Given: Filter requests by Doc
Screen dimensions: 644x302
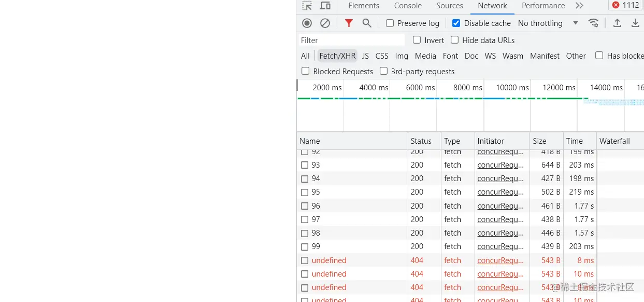Looking at the screenshot, I should coord(471,56).
